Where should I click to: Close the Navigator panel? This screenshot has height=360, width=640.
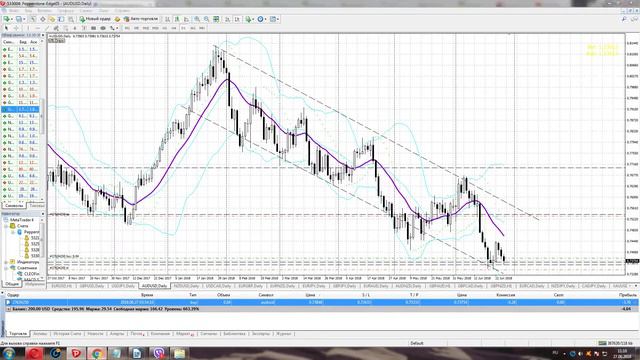(43, 213)
